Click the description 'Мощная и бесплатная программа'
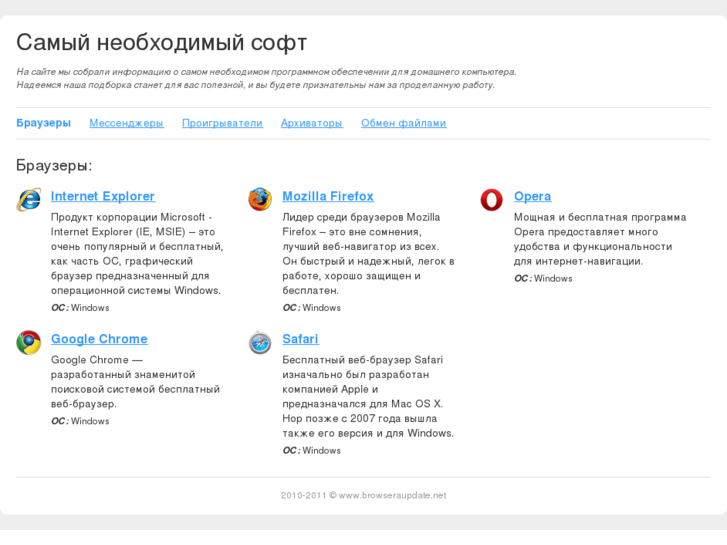The height and width of the screenshot is (545, 727). pyautogui.click(x=600, y=239)
